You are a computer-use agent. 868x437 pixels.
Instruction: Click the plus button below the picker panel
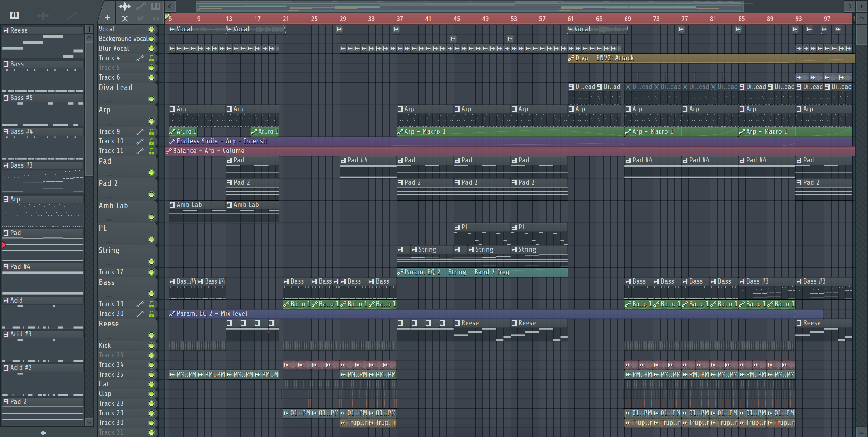coord(43,433)
